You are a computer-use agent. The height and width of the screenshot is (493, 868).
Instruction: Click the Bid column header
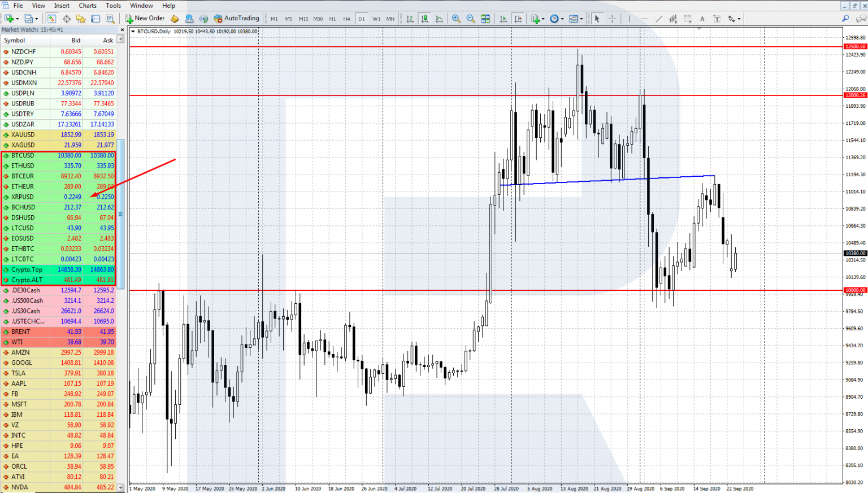(67, 40)
